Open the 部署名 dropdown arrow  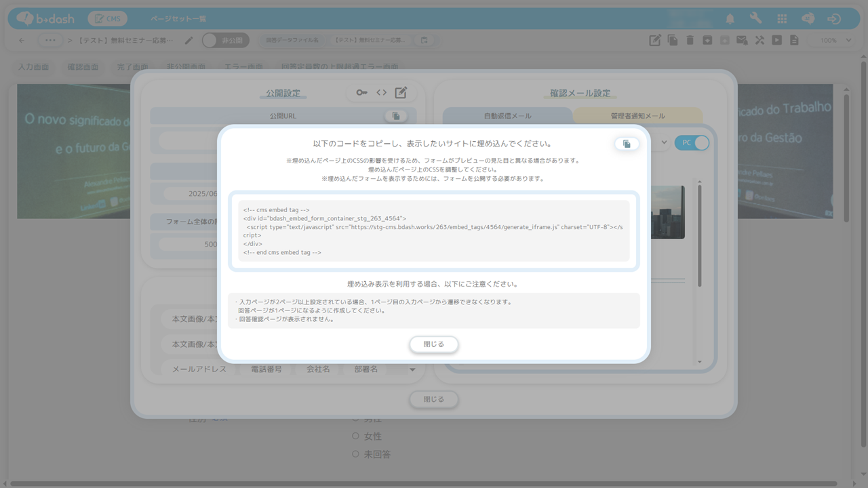(412, 369)
